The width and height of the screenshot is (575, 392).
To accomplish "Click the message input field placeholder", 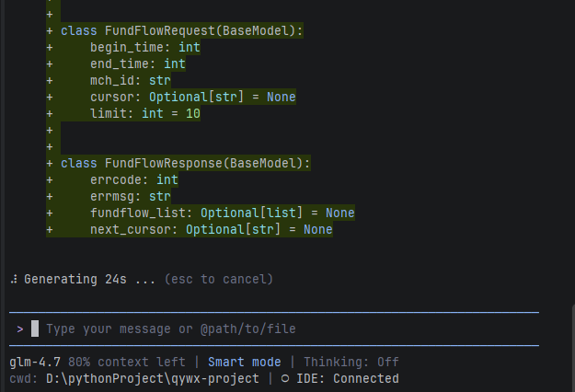I will 170,329.
